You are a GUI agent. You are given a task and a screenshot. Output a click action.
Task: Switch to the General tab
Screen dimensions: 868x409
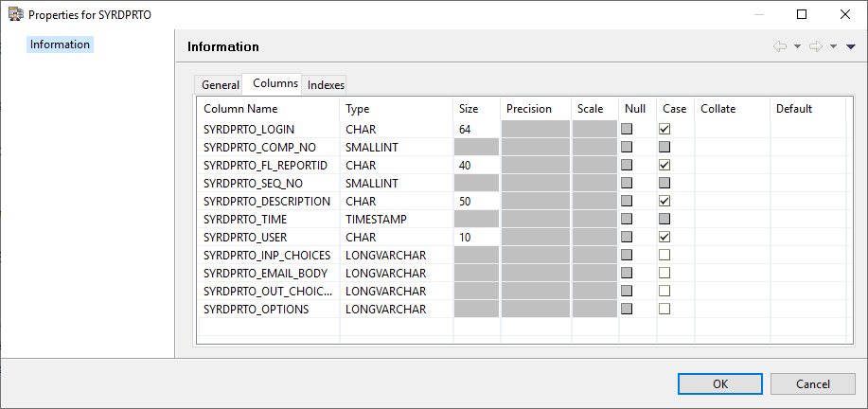point(220,85)
